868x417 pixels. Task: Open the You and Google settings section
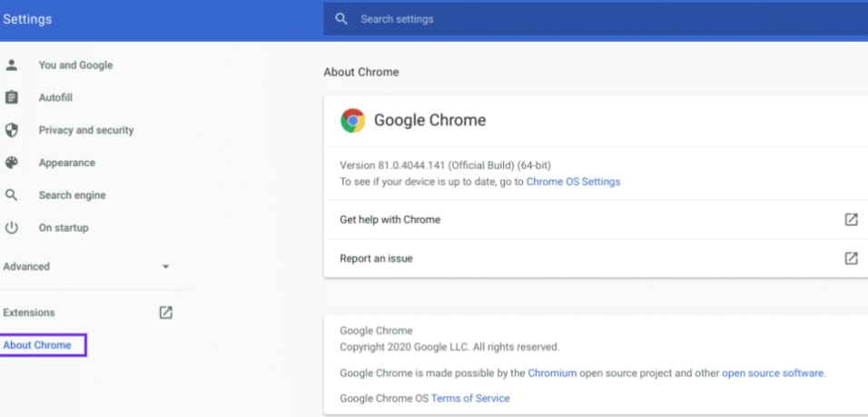pyautogui.click(x=75, y=65)
